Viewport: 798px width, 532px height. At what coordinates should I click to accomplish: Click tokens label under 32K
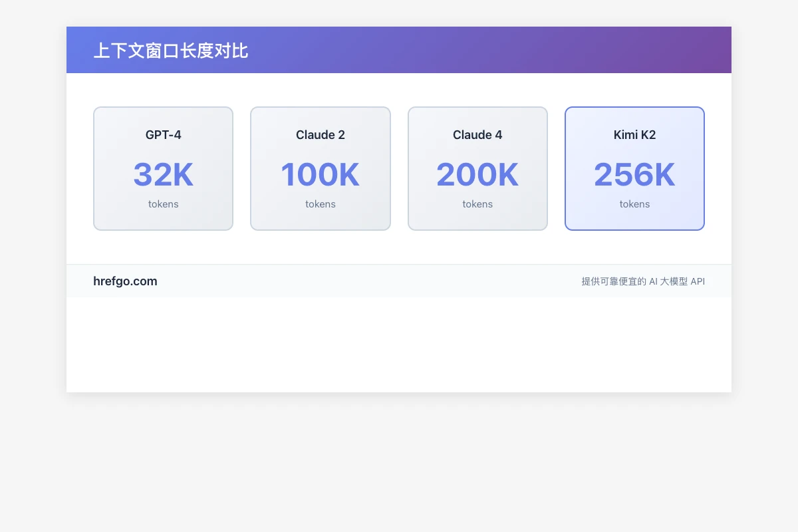click(163, 204)
